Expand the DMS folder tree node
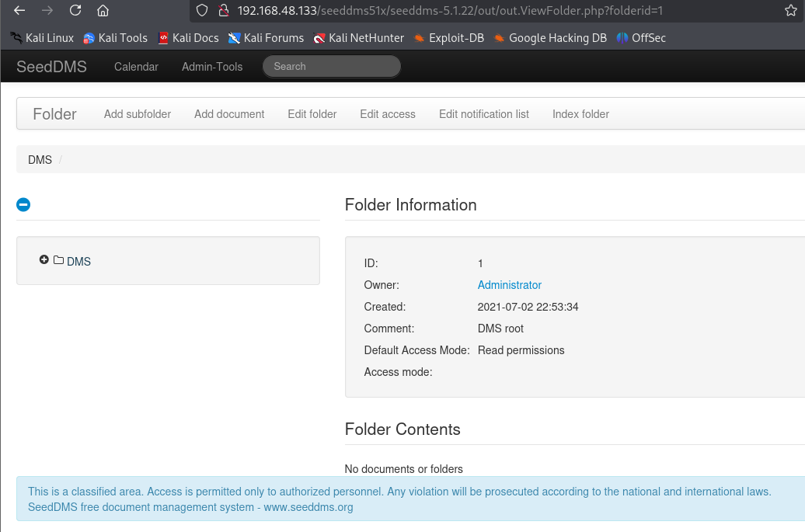The height and width of the screenshot is (532, 805). coord(44,260)
